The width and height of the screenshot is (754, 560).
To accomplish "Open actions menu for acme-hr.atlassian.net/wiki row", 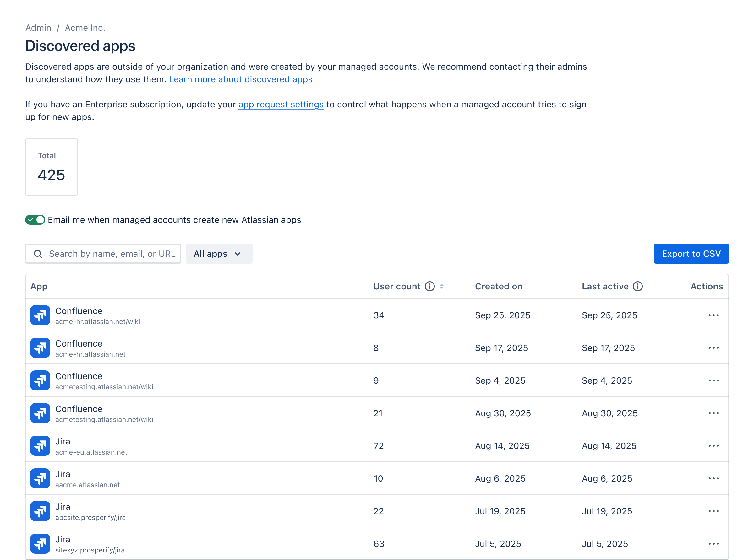I will pos(714,315).
